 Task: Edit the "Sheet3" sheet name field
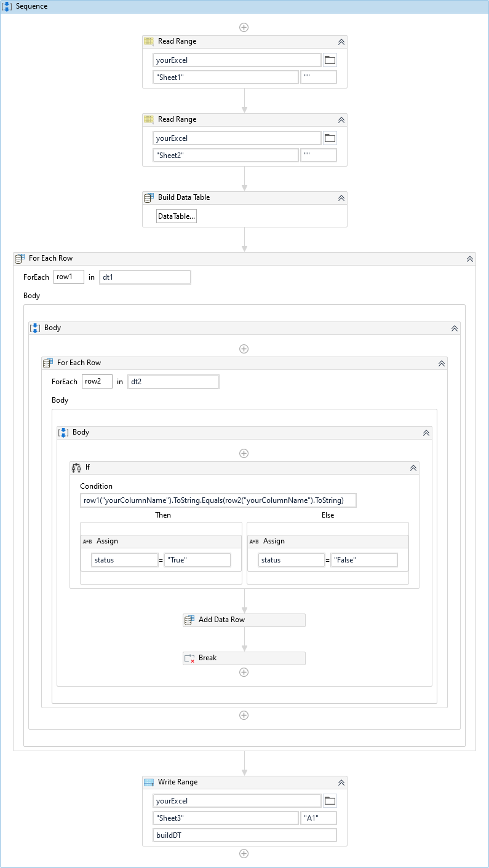click(x=226, y=818)
